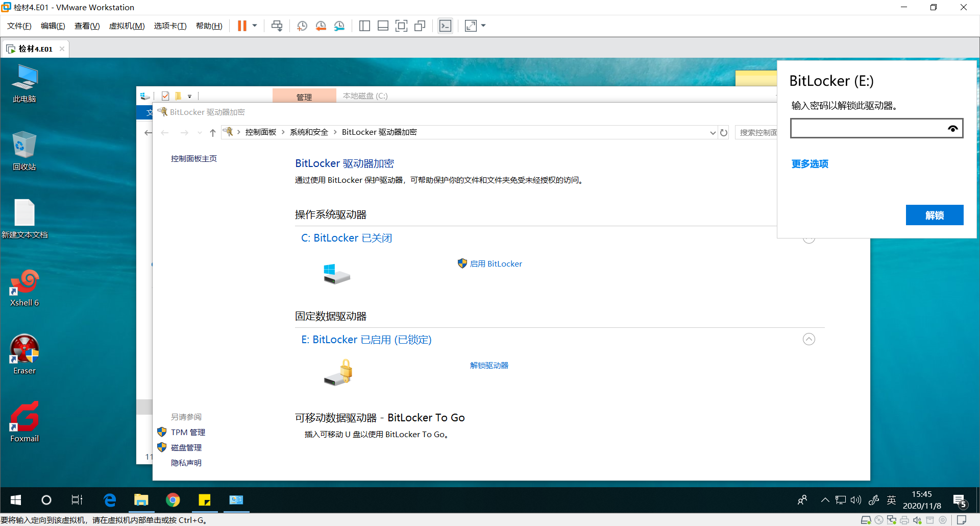Click 解锁驱动器 for drive E

click(x=489, y=366)
